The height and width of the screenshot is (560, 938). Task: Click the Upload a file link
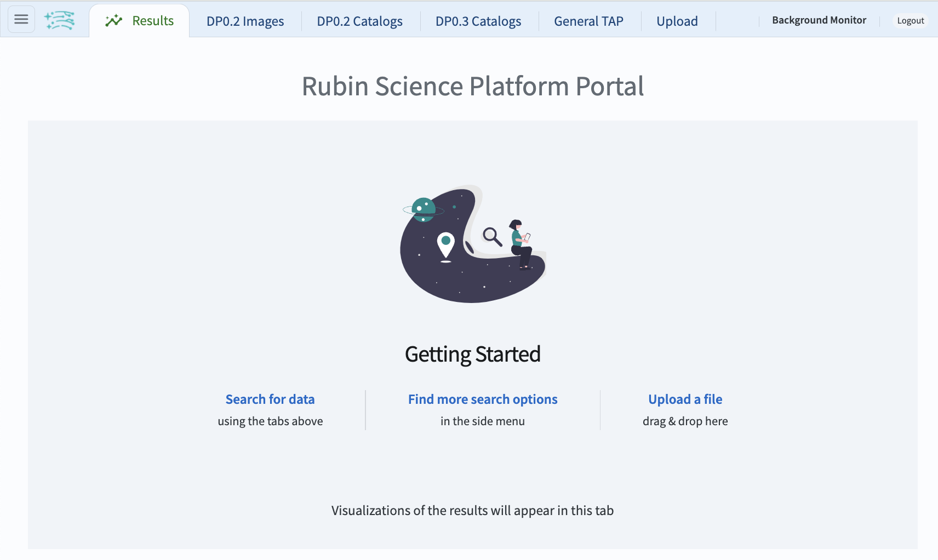(x=685, y=399)
